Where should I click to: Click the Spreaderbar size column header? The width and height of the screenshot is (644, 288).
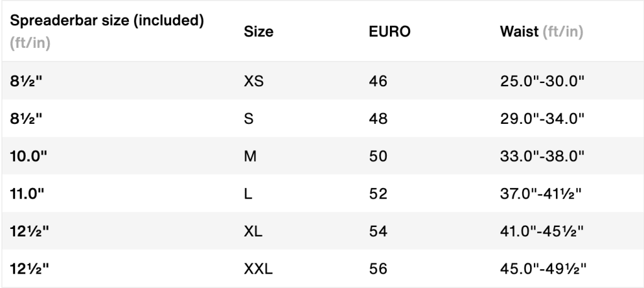click(x=107, y=21)
